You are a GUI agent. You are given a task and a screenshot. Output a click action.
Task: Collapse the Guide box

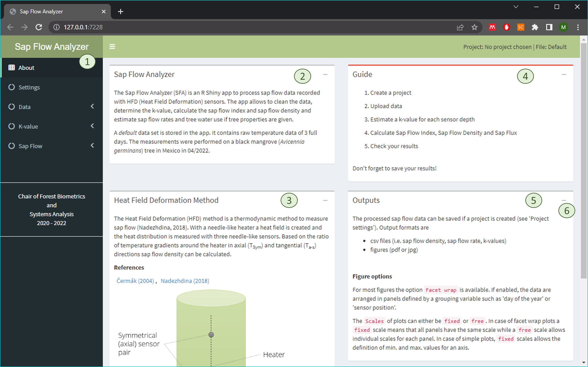[563, 74]
